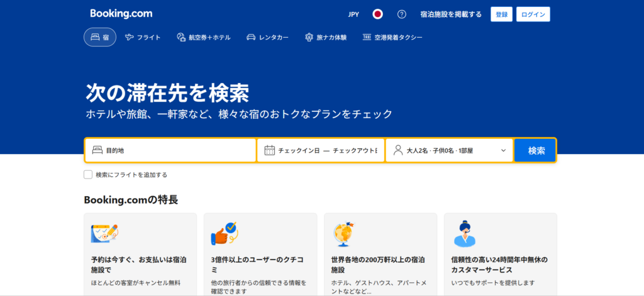Open the JPY currency selector
The width and height of the screenshot is (644, 296).
(353, 14)
